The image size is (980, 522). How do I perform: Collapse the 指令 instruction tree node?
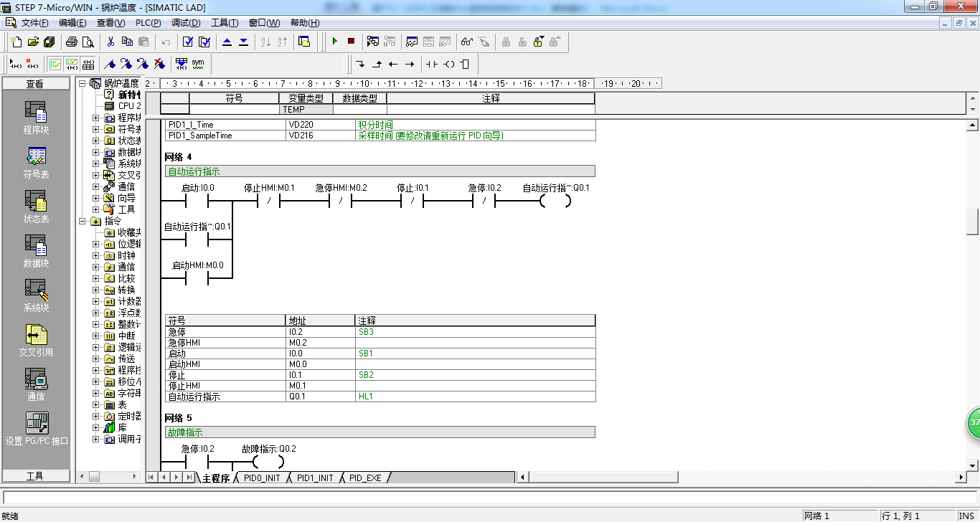(83, 221)
